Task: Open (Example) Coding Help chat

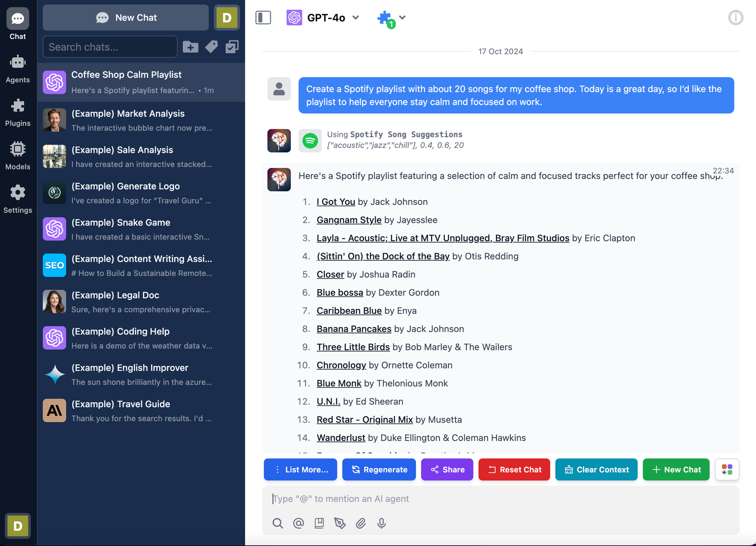Action: point(141,338)
